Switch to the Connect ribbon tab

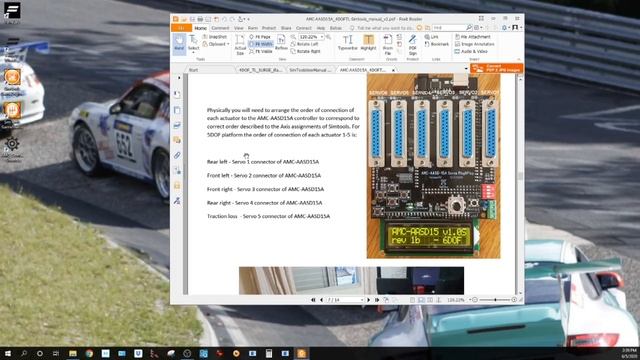[304, 28]
